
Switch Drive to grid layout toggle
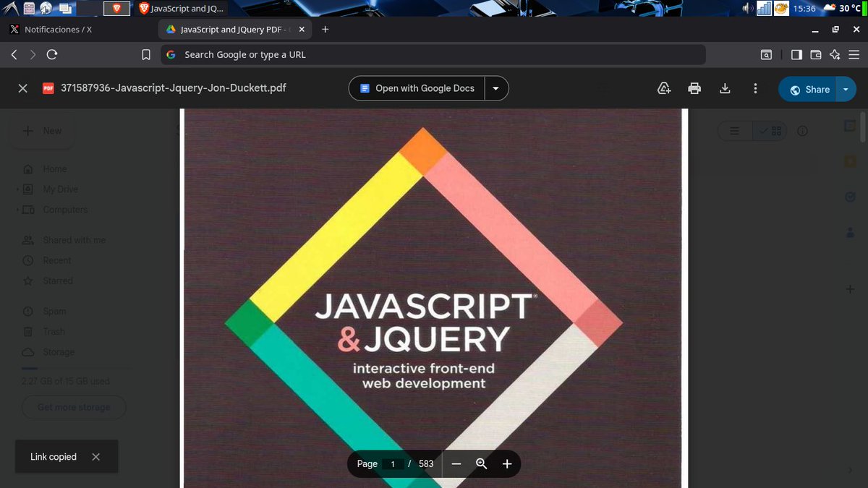[770, 131]
